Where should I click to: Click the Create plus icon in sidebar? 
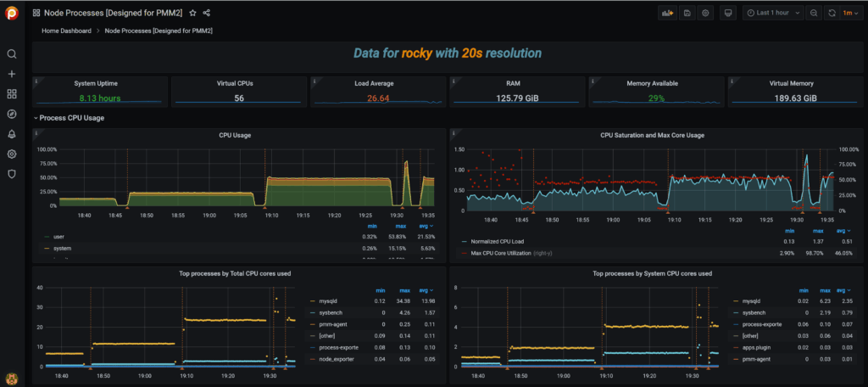tap(12, 74)
